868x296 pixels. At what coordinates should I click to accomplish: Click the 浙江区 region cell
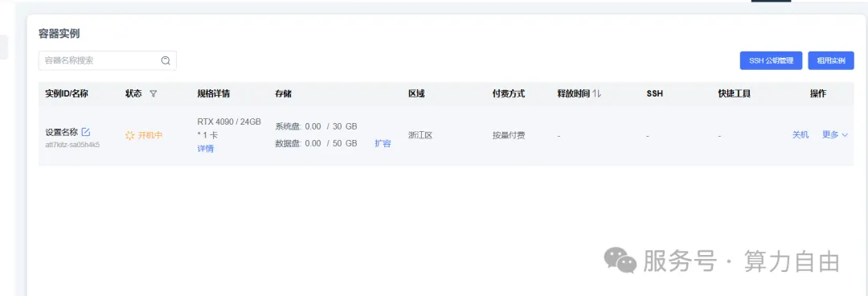click(x=420, y=134)
